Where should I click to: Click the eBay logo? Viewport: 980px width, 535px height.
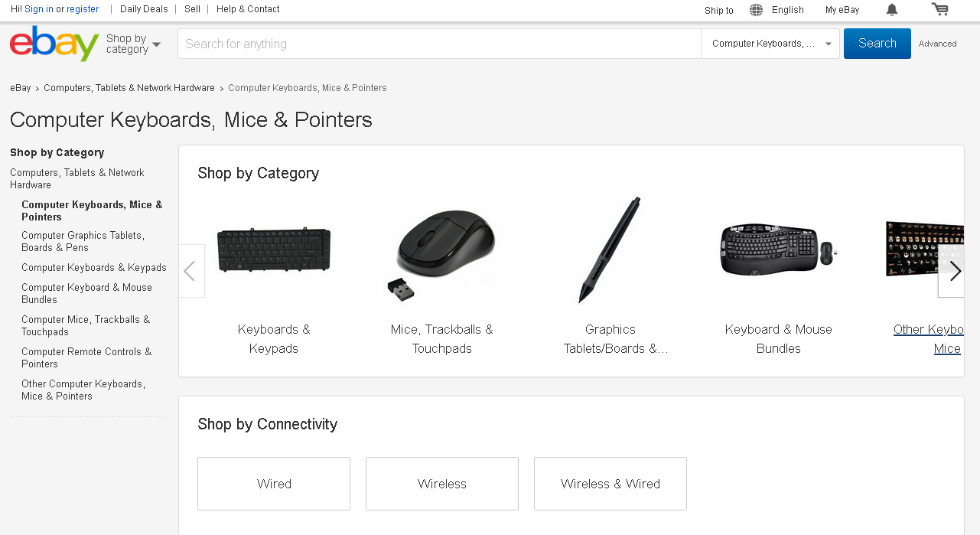tap(54, 44)
